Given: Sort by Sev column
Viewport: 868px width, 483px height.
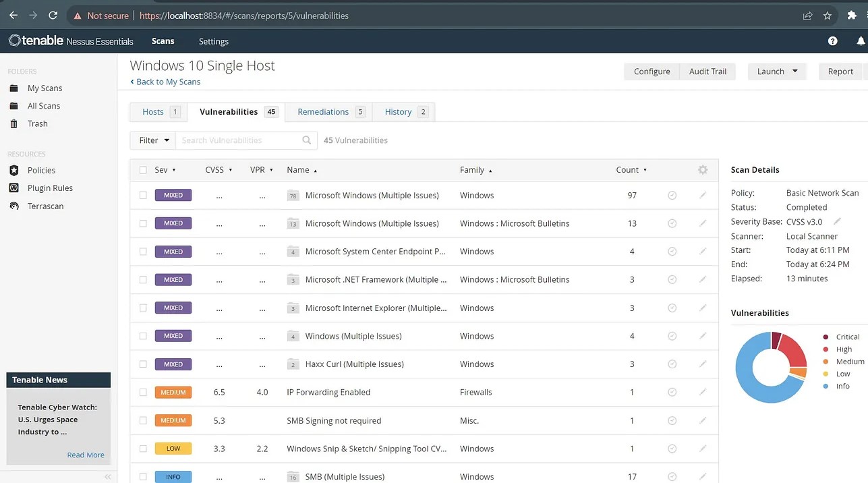Looking at the screenshot, I should [165, 170].
